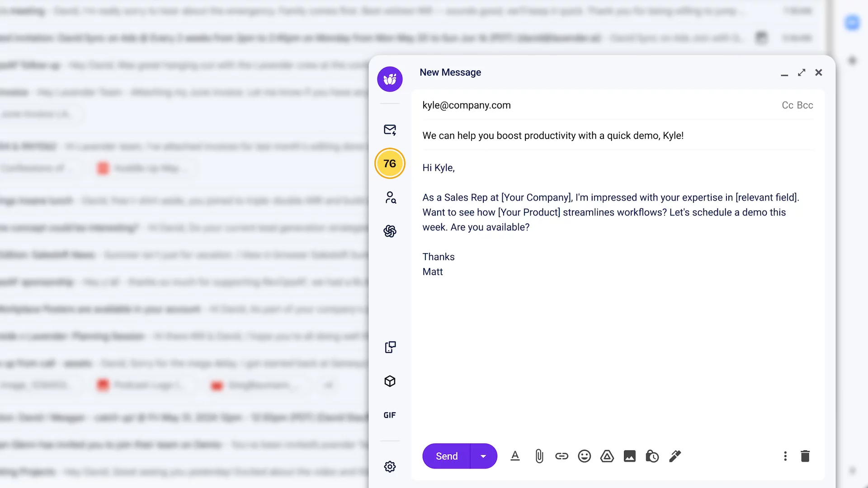Open the emoji picker

click(x=584, y=456)
